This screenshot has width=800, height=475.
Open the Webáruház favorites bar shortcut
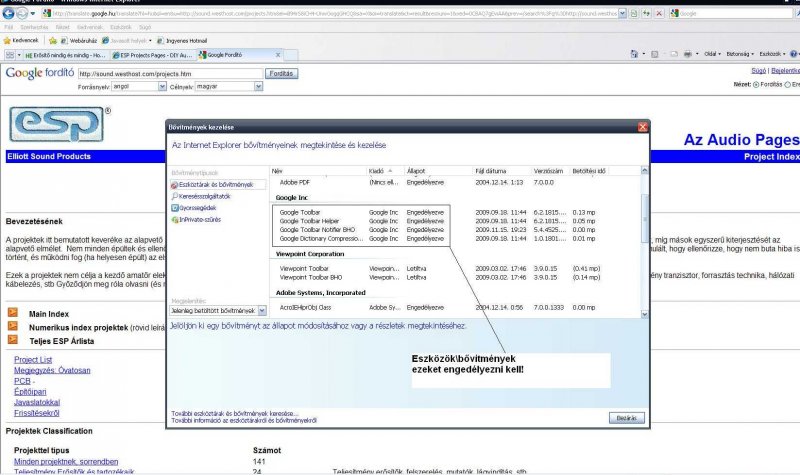click(79, 40)
